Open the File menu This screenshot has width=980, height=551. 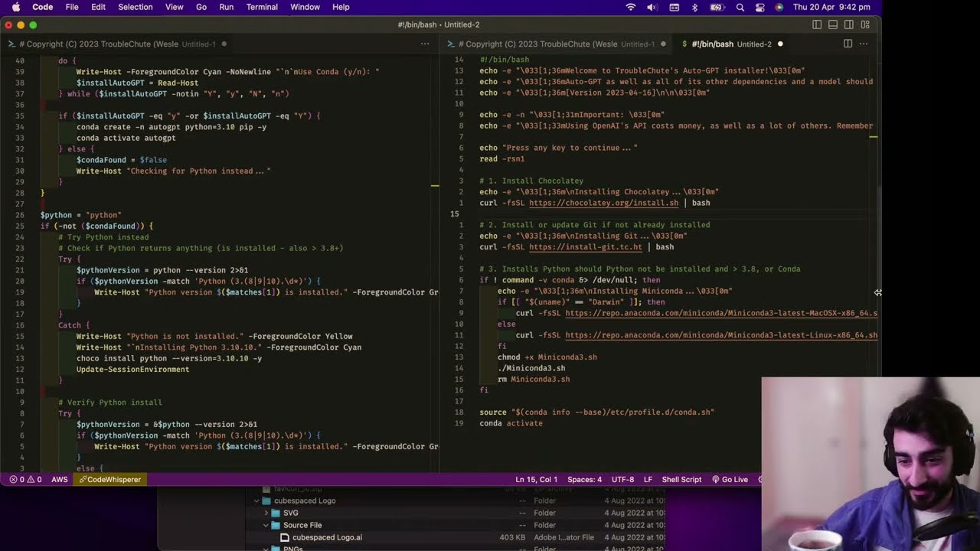click(72, 7)
